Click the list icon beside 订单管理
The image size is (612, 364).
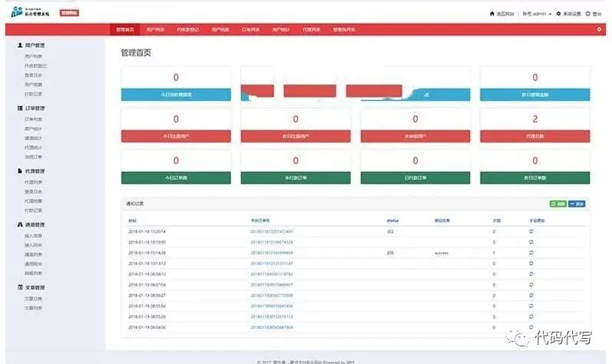point(20,108)
